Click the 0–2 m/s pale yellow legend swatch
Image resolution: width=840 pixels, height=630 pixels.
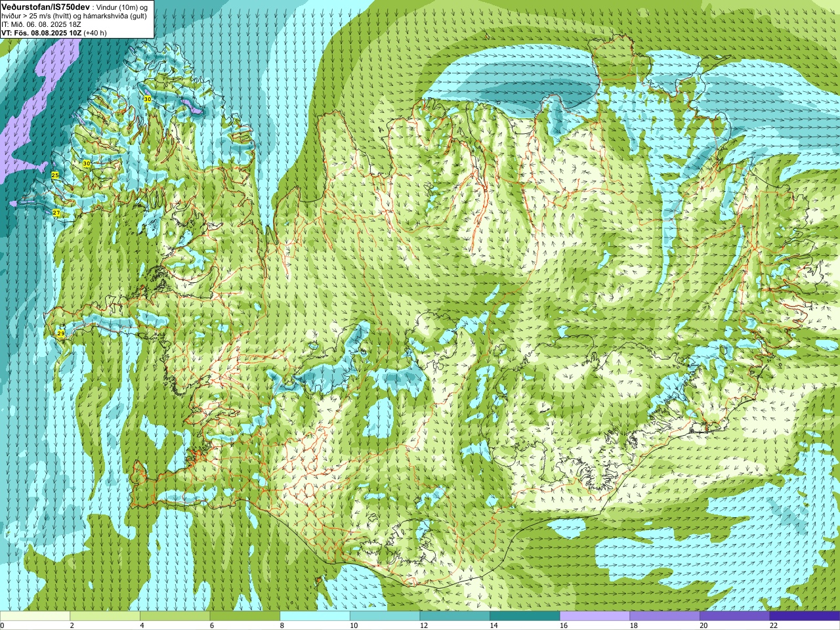35,616
